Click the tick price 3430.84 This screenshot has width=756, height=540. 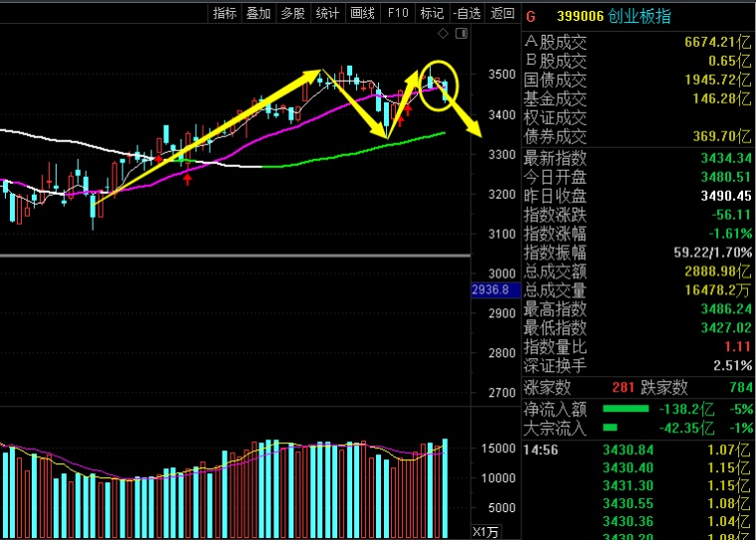(628, 450)
